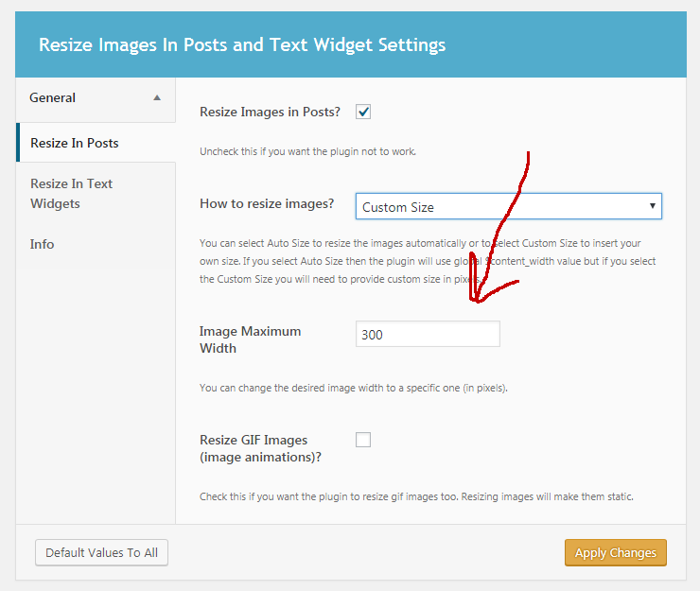The height and width of the screenshot is (591, 700).
Task: Switch to Resize In Text Widgets tab
Action: click(x=72, y=193)
